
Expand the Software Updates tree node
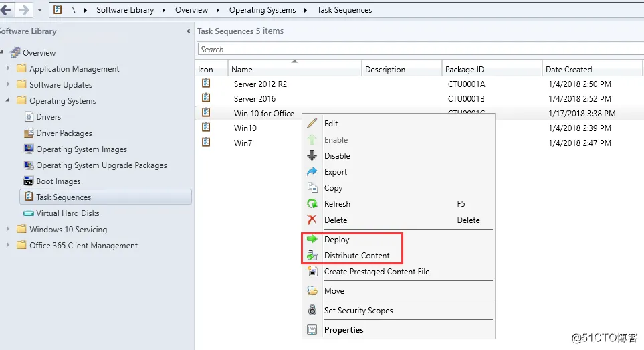(8, 84)
